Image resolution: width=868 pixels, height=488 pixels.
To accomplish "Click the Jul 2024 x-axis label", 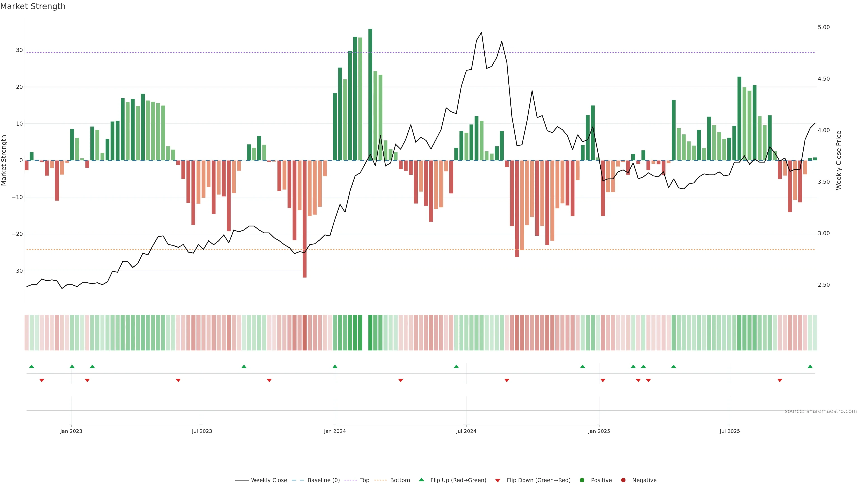I will pyautogui.click(x=466, y=431).
